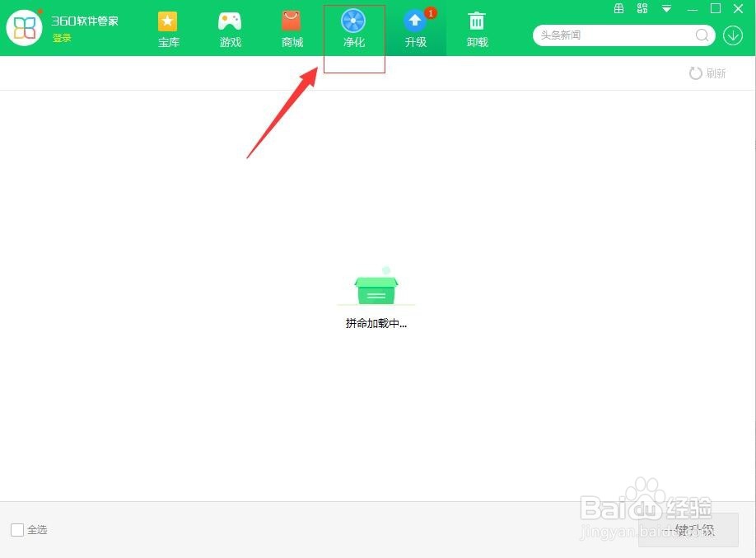Maximize the 360 Software Manager window
Image resolution: width=756 pixels, height=558 pixels.
716,8
